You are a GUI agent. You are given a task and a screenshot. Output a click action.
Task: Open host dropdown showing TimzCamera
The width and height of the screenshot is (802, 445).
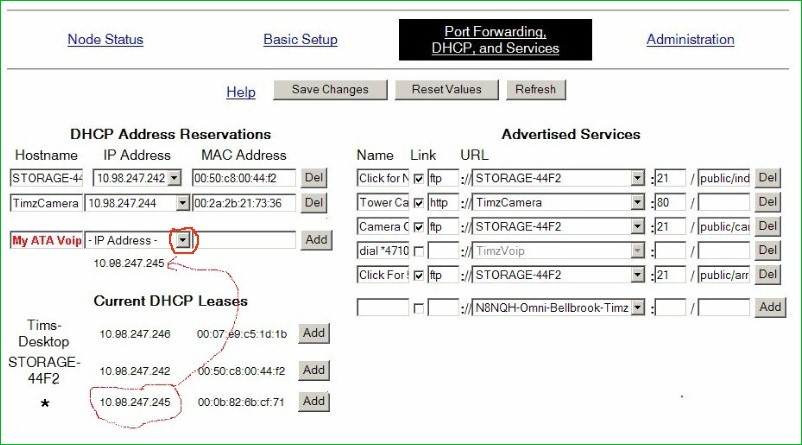tap(638, 203)
